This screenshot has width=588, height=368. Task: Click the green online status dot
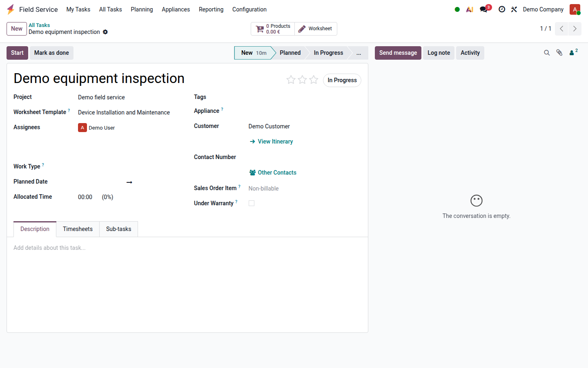(x=457, y=9)
